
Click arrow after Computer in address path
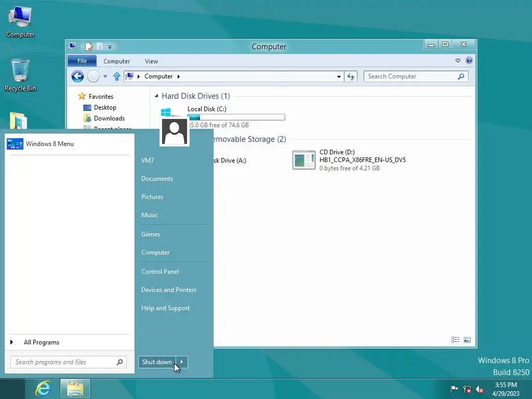(x=179, y=76)
